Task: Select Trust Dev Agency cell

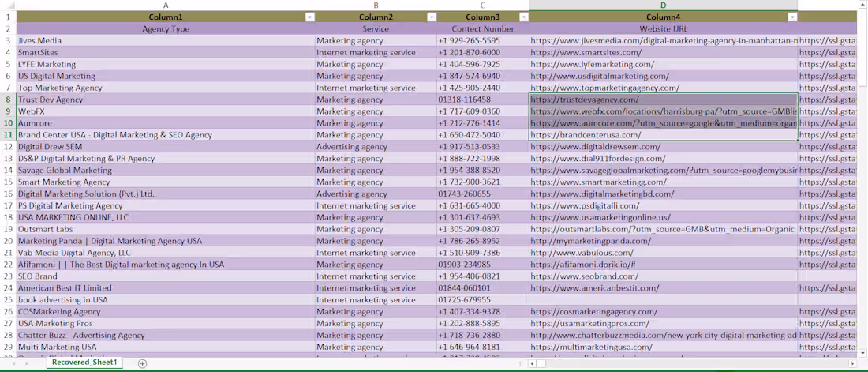Action: coord(166,100)
